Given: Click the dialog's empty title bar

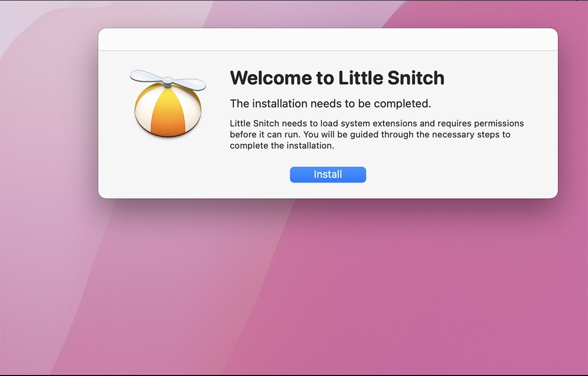Looking at the screenshot, I should [x=328, y=39].
